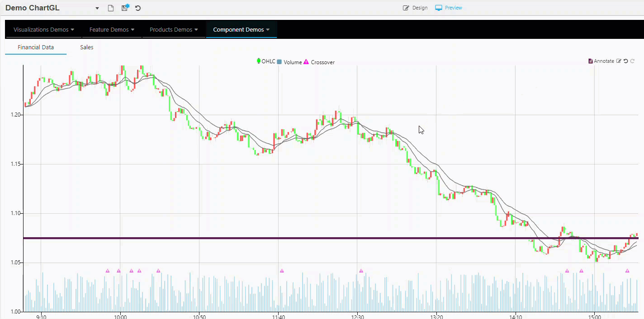
Task: Click the save icon in top toolbar
Action: pyautogui.click(x=125, y=8)
